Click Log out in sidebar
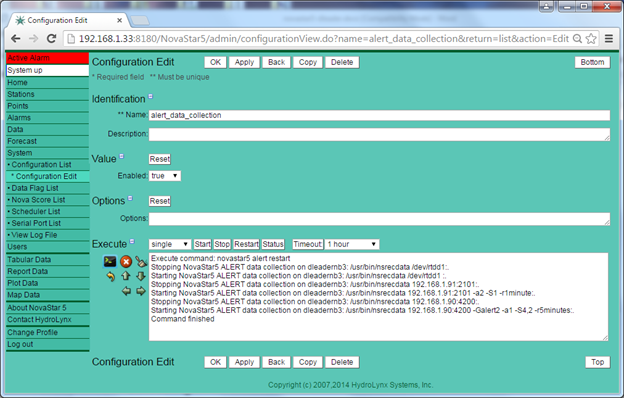The width and height of the screenshot is (624, 398). coord(47,344)
